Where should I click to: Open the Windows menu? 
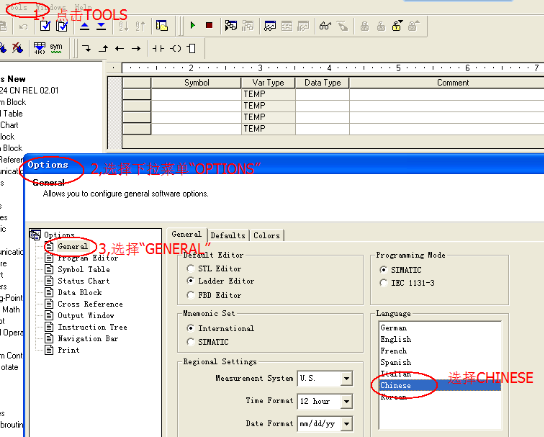click(x=51, y=7)
